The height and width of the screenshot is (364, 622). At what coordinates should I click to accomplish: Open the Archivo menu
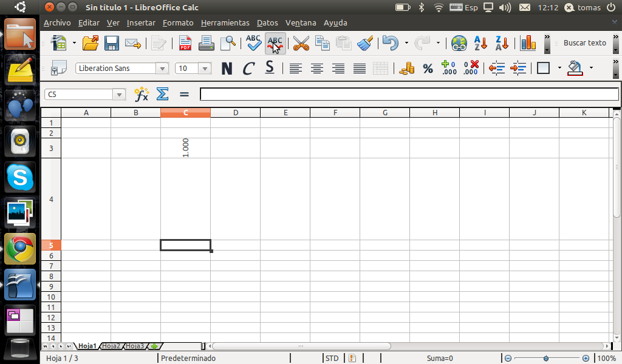pos(57,22)
